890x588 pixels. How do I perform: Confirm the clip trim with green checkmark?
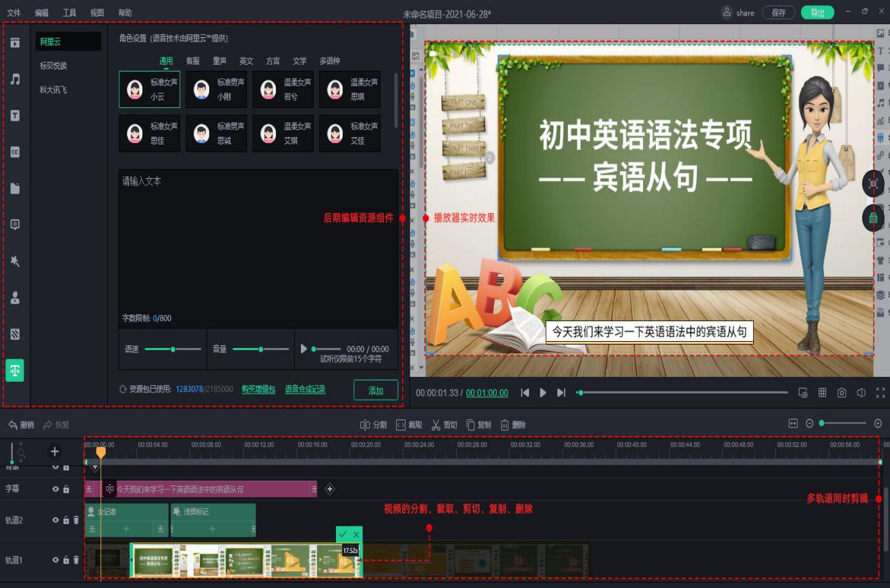343,535
